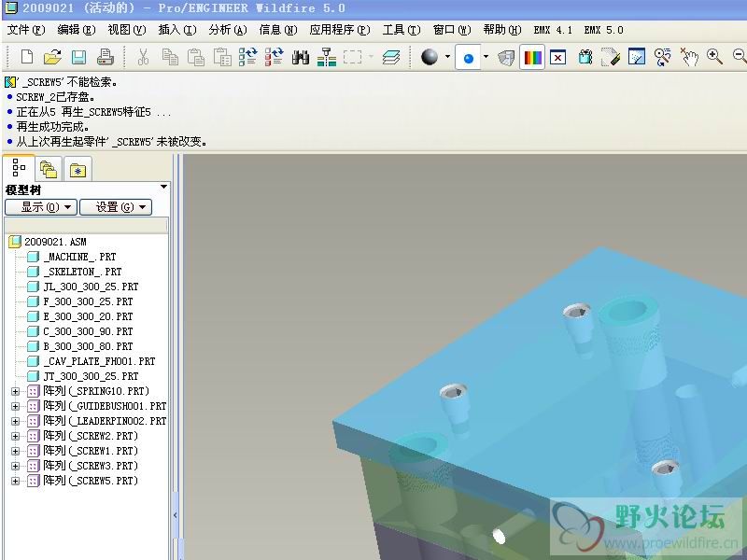This screenshot has width=747, height=560.
Task: Open the Find tool with binoculars icon
Action: coord(301,57)
